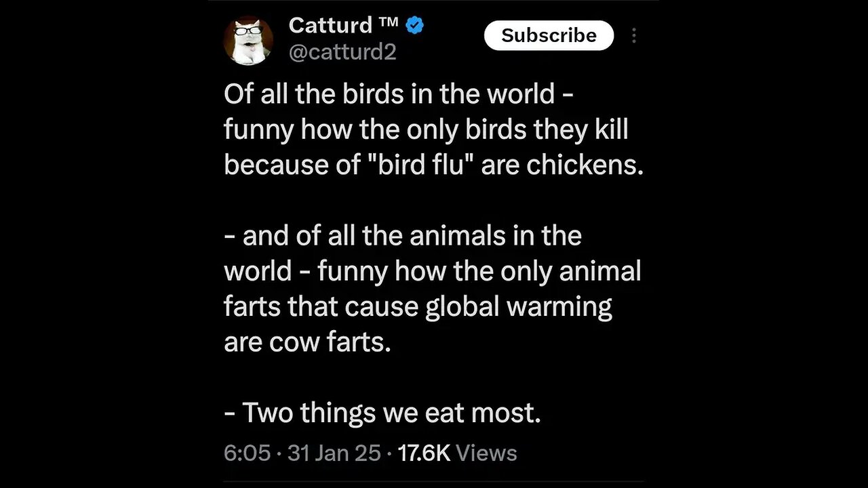Click the 31 Jan 25 date
This screenshot has width=868, height=488.
pos(334,453)
